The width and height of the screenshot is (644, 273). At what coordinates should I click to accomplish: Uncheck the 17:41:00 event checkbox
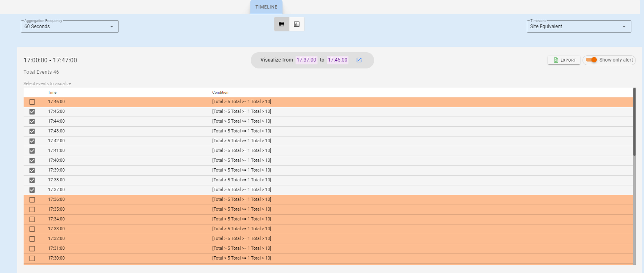32,151
